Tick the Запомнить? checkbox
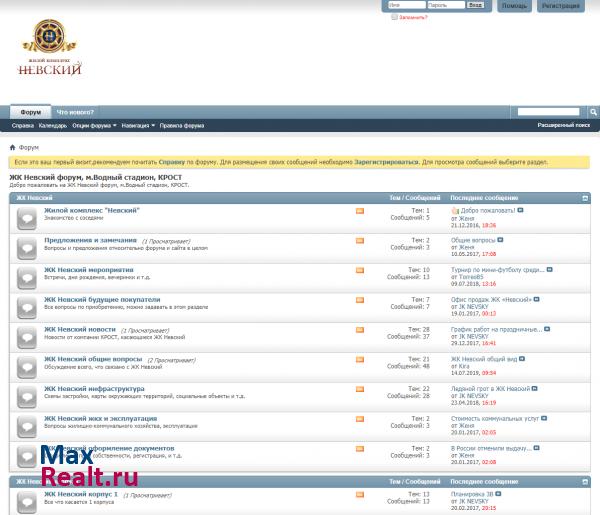 [x=394, y=17]
